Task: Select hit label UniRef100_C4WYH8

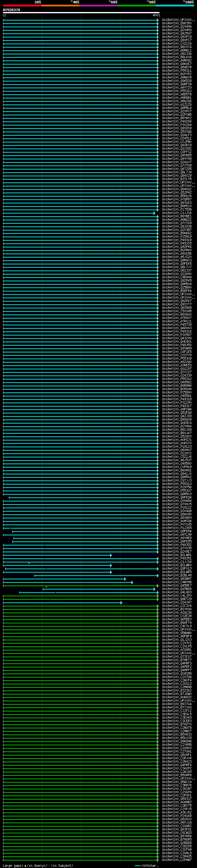Action: click(177, 582)
